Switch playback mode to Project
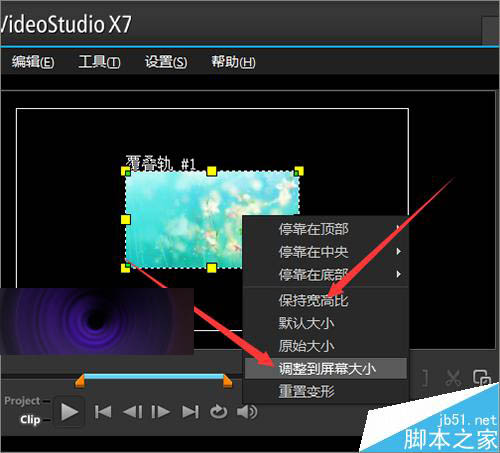 22,401
